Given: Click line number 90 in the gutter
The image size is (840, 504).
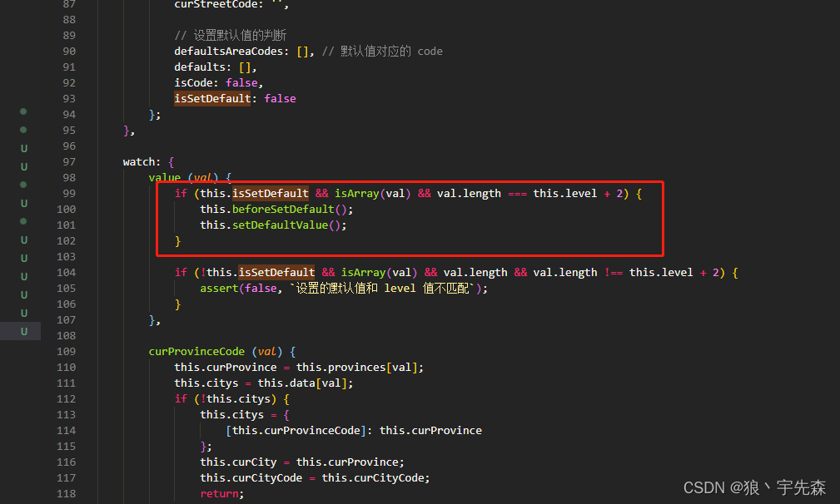Looking at the screenshot, I should [69, 52].
